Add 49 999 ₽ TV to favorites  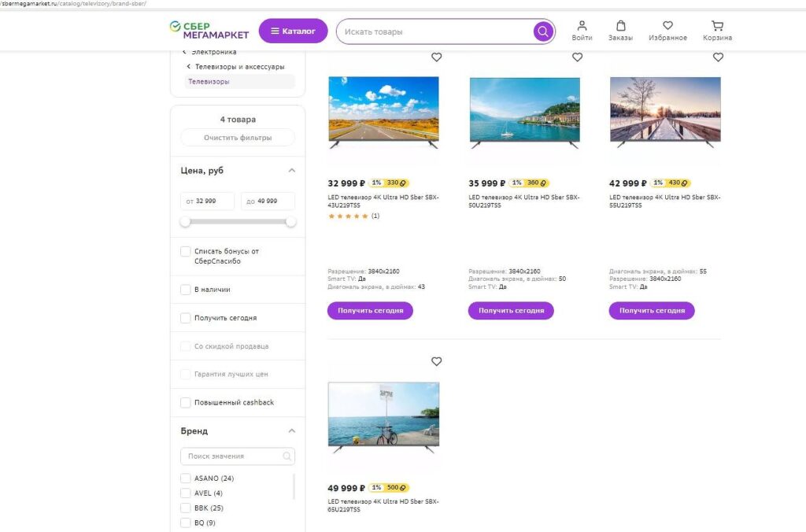point(436,361)
